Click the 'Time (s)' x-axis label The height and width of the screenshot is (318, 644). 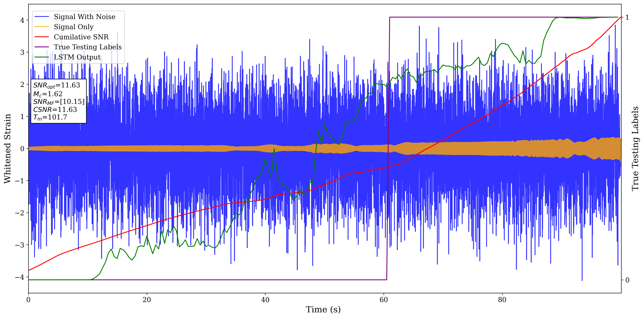[x=323, y=309]
